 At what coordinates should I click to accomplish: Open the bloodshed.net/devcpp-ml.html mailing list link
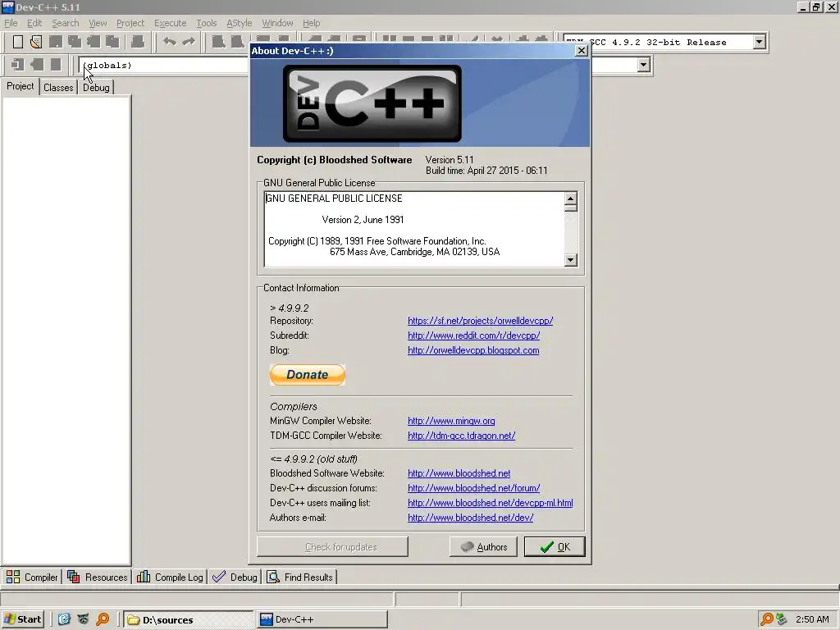pyautogui.click(x=491, y=503)
